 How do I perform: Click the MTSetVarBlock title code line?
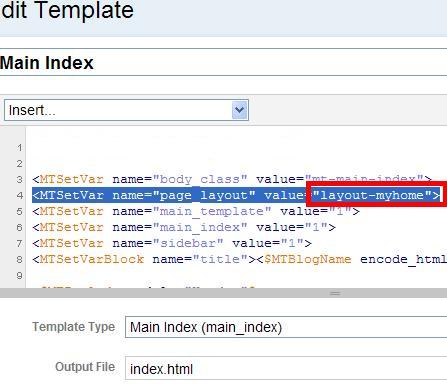tap(239, 259)
